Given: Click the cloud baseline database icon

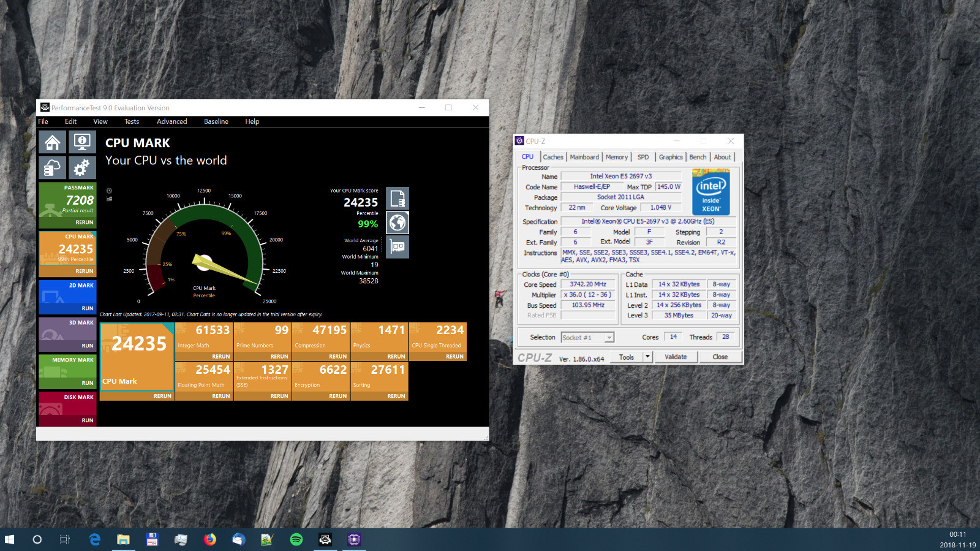Looking at the screenshot, I should click(52, 167).
